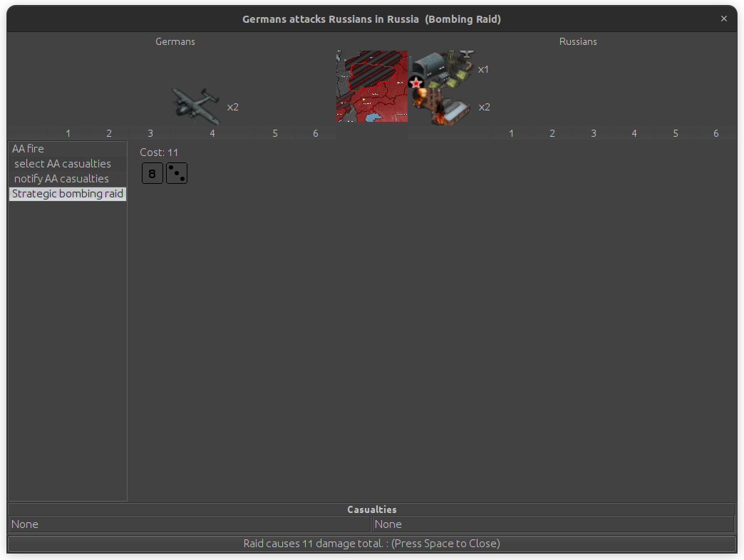Click the Russian casualties 'None' field

point(554,524)
